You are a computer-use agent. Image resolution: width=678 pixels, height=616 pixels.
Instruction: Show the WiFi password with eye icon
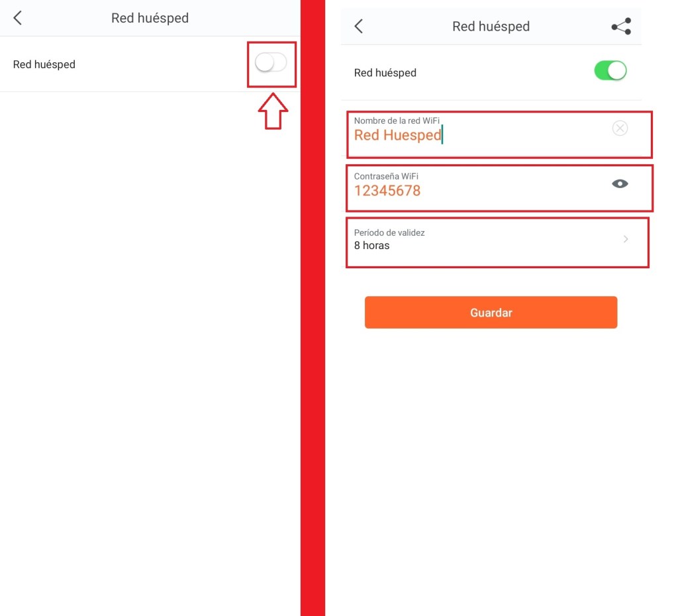tap(620, 184)
